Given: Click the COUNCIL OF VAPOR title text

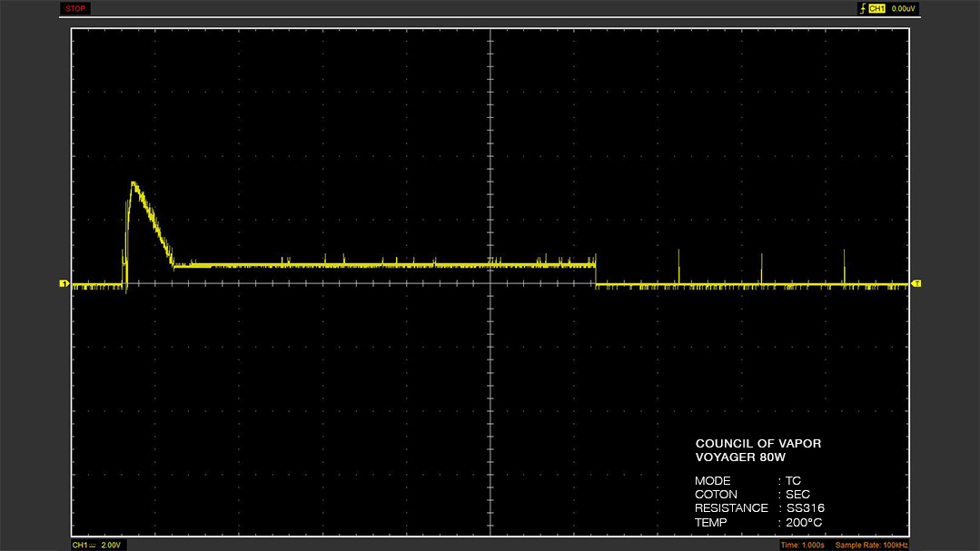Looking at the screenshot, I should coord(758,443).
